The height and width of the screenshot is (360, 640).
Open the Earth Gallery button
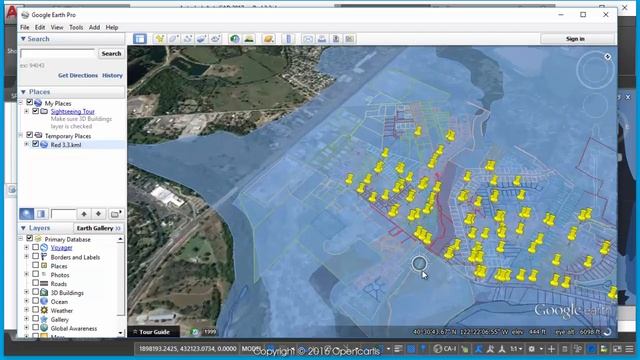point(99,228)
